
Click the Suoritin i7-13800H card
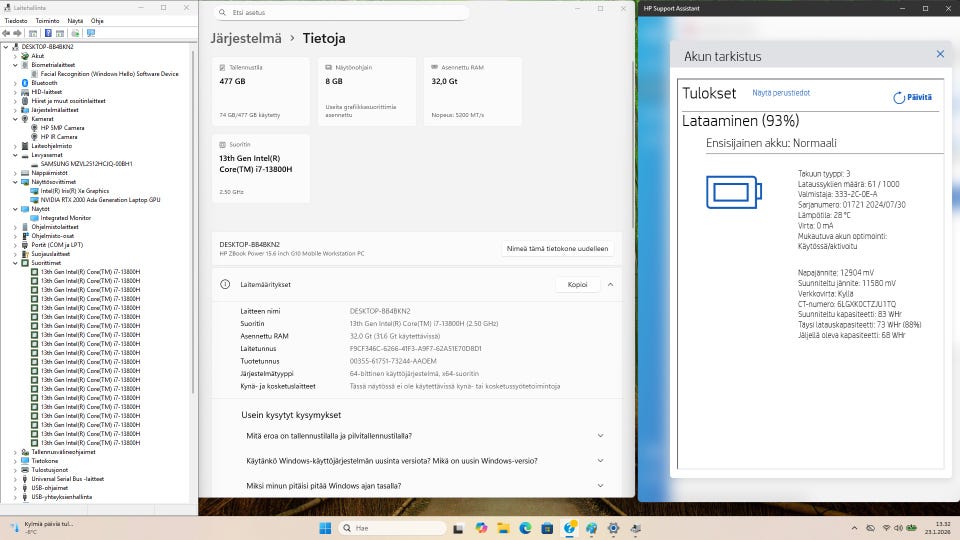(261, 168)
